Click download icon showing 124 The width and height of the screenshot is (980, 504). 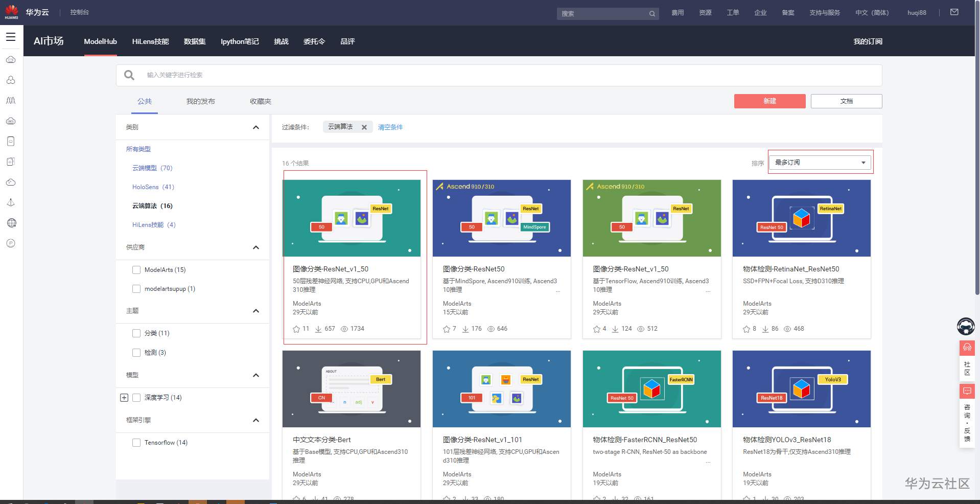pyautogui.click(x=615, y=329)
